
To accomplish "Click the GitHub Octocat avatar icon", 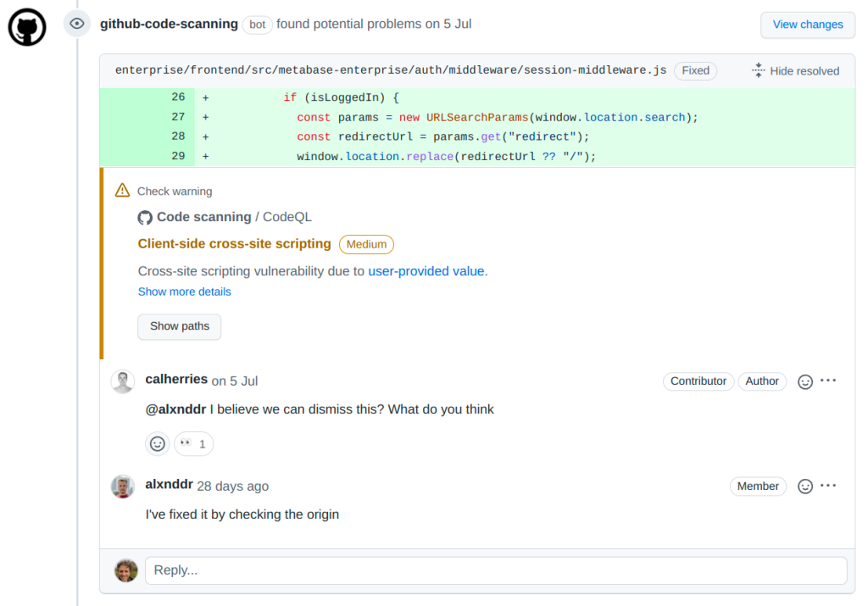I will pyautogui.click(x=26, y=27).
